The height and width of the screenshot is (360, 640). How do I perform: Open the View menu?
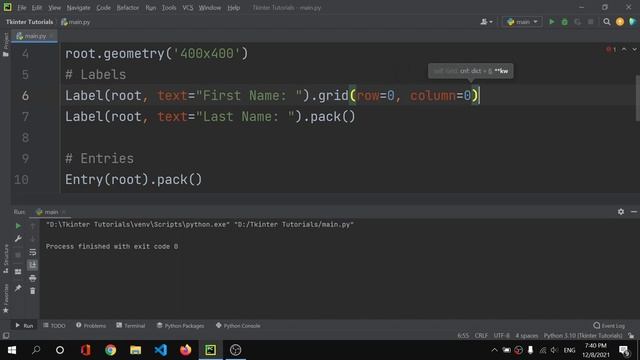(54, 8)
